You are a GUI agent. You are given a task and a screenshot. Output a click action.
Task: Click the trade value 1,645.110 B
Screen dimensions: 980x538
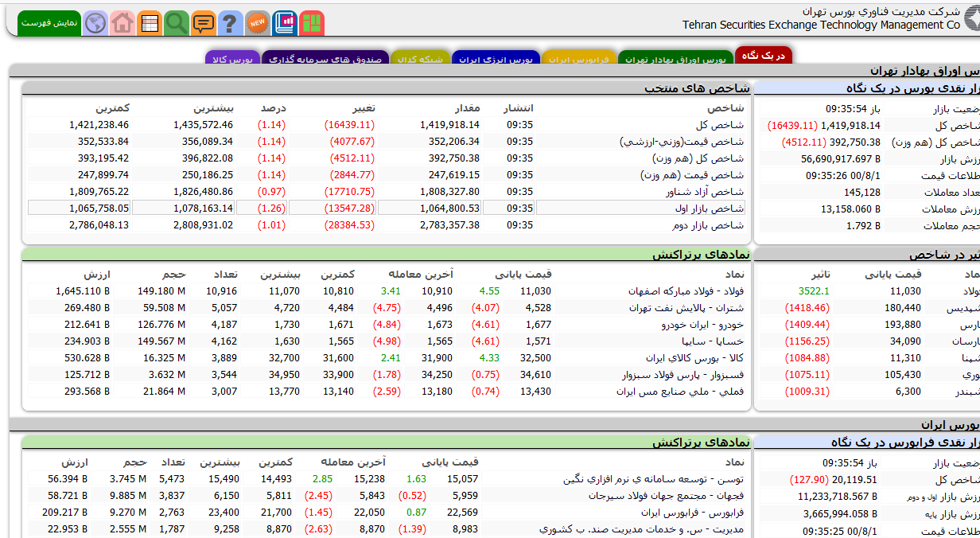(x=83, y=291)
